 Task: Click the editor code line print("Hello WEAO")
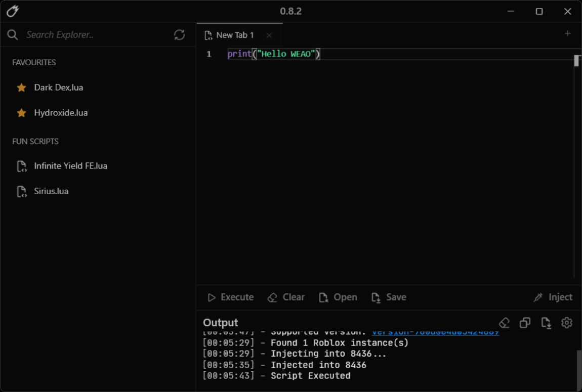(x=274, y=54)
